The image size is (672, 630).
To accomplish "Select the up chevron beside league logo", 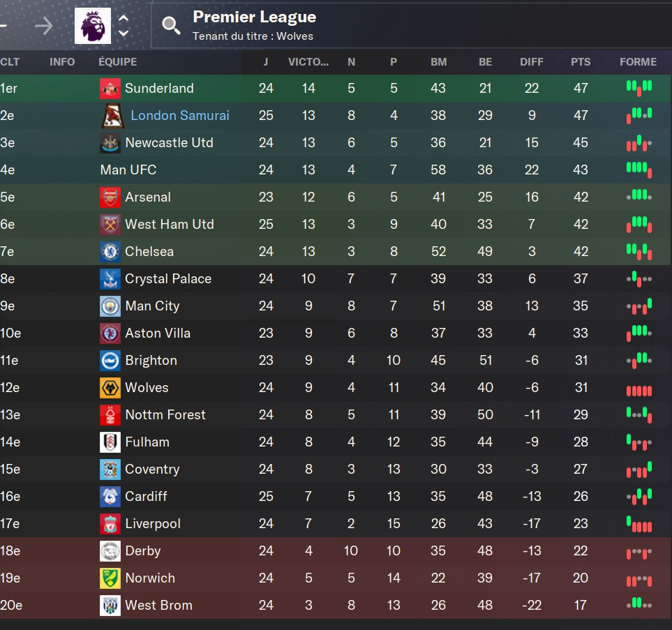I will [x=124, y=18].
